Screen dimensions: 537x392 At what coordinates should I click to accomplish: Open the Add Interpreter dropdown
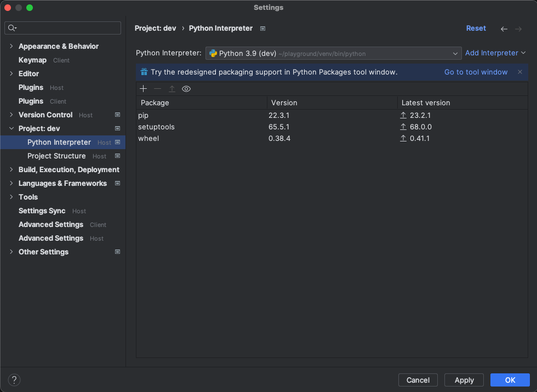click(495, 53)
